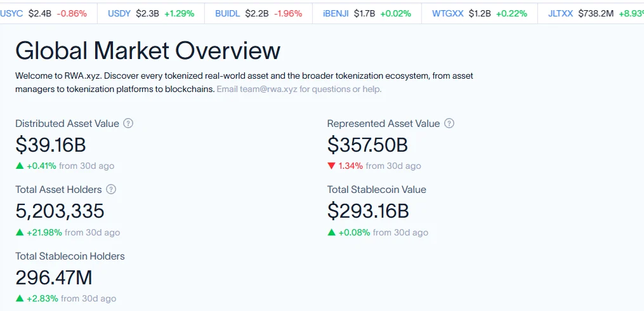Click the iBENJI +0.02% change value
The height and width of the screenshot is (311, 644).
click(395, 13)
